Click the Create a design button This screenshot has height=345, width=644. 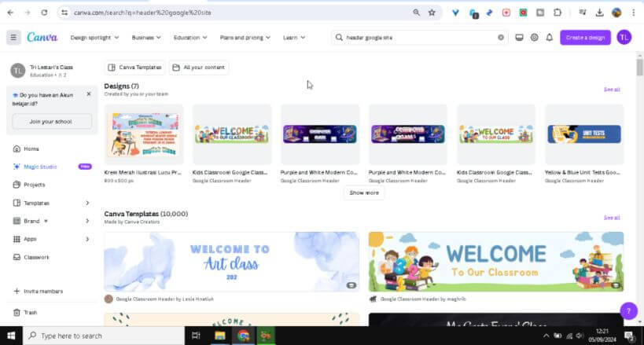click(585, 38)
